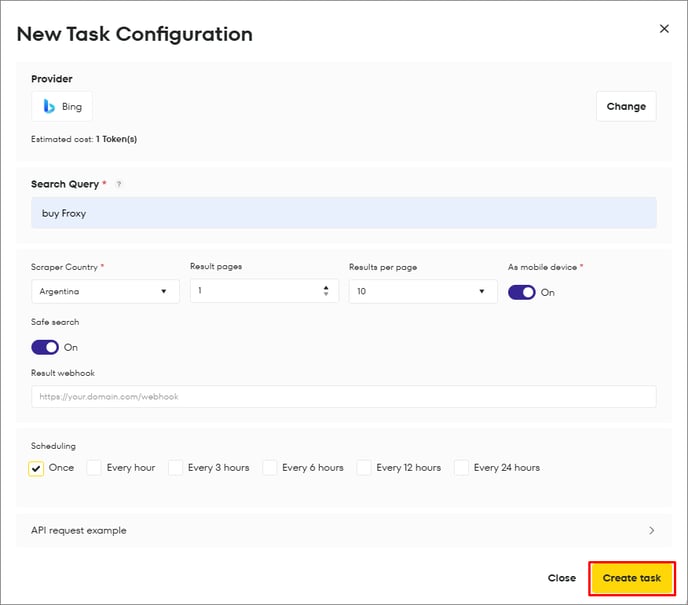Screen dimensions: 688x605
Task: Click the Search Query help question mark
Action: (x=118, y=184)
